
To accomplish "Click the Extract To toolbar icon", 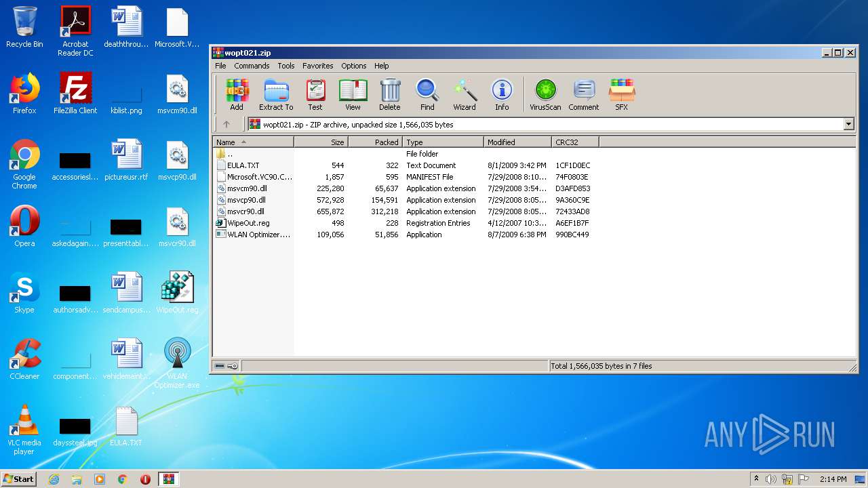I will pos(276,94).
